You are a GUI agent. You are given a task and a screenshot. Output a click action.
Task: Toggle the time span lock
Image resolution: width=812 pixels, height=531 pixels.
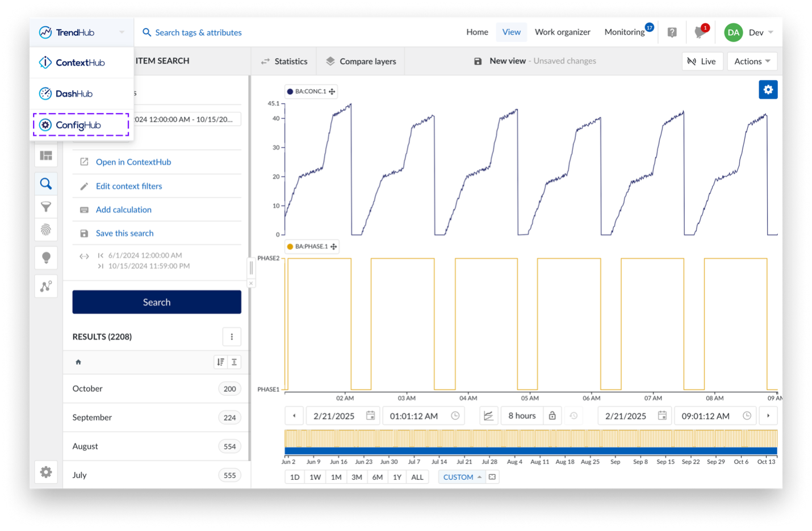(552, 416)
